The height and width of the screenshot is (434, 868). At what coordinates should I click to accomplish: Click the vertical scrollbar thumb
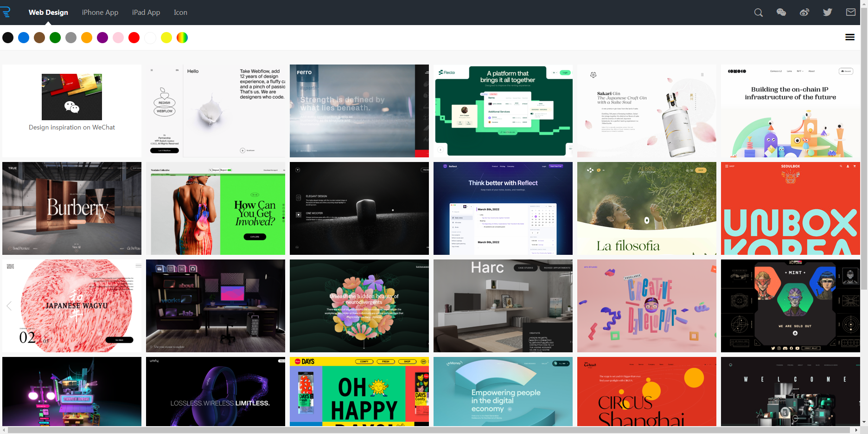864,149
